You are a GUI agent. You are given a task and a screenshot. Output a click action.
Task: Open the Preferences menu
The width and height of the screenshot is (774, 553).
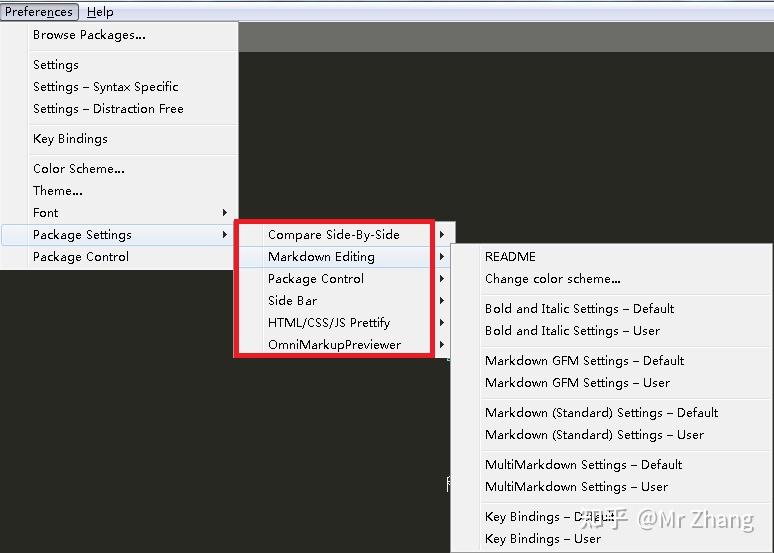point(39,11)
